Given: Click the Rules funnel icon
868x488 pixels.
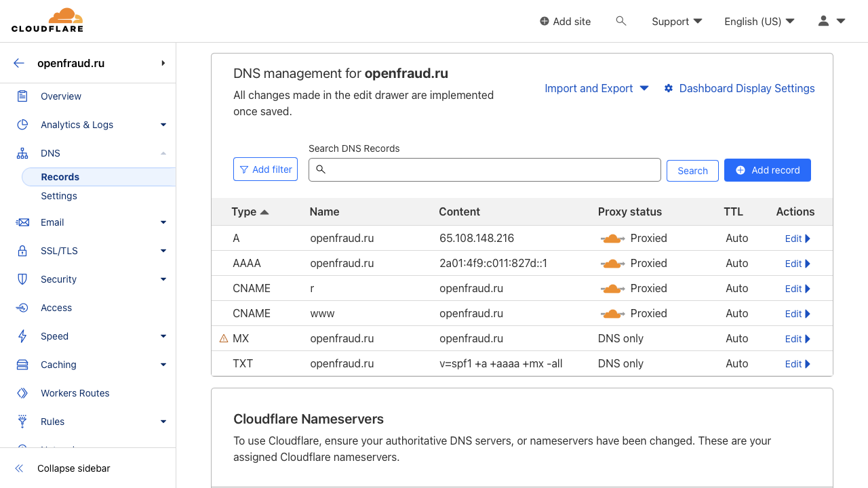Looking at the screenshot, I should point(22,422).
